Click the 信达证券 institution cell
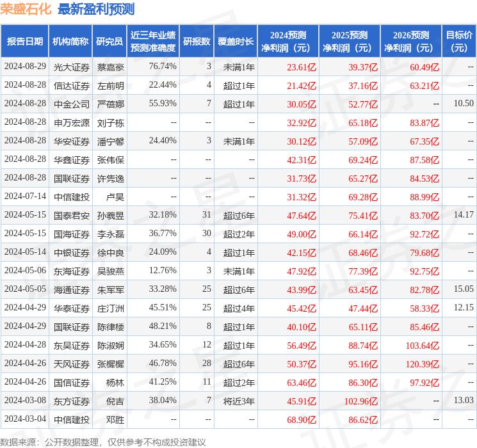Image resolution: width=477 pixels, height=448 pixels. click(x=72, y=86)
